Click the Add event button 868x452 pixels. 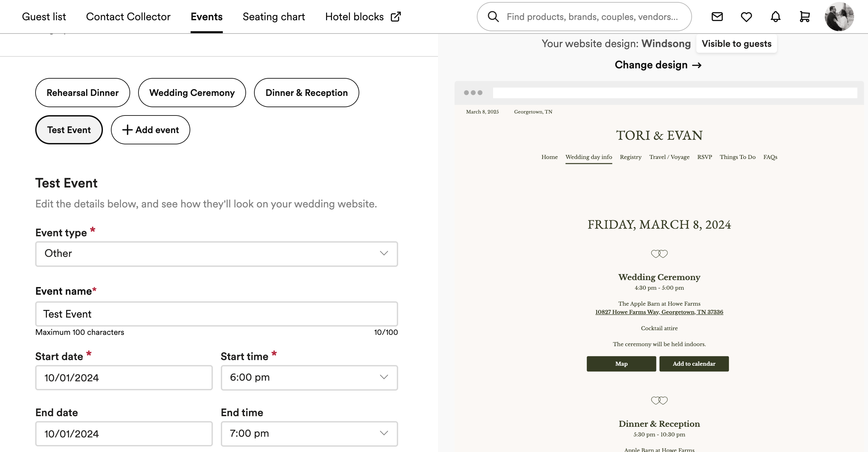tap(150, 129)
